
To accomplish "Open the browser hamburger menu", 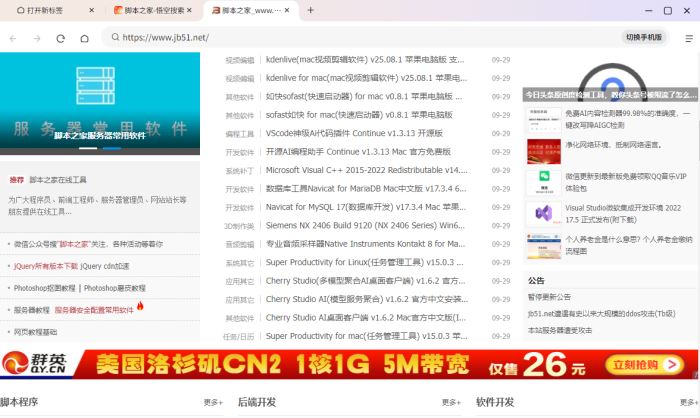I will pos(689,38).
